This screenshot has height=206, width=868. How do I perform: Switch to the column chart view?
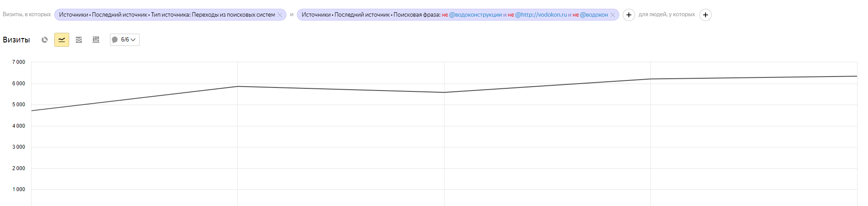tap(96, 40)
